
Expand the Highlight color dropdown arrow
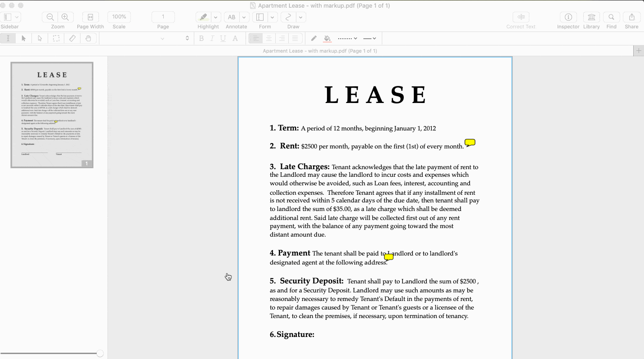point(216,17)
